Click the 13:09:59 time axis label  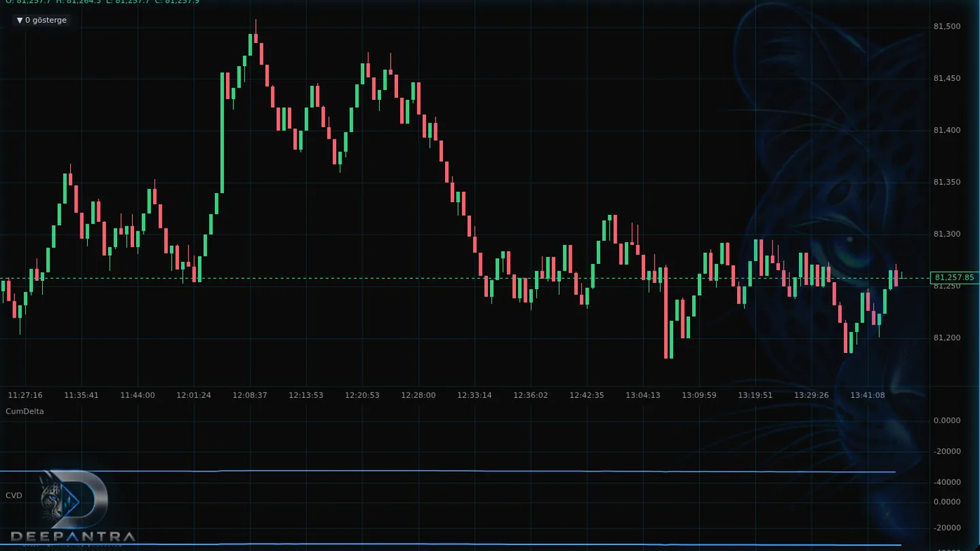[x=699, y=395]
